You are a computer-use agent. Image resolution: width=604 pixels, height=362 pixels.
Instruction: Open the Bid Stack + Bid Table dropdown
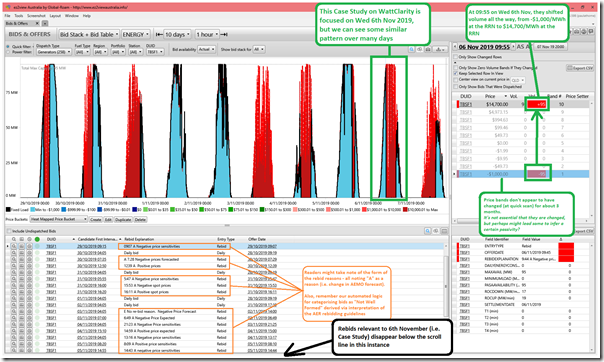pos(89,35)
